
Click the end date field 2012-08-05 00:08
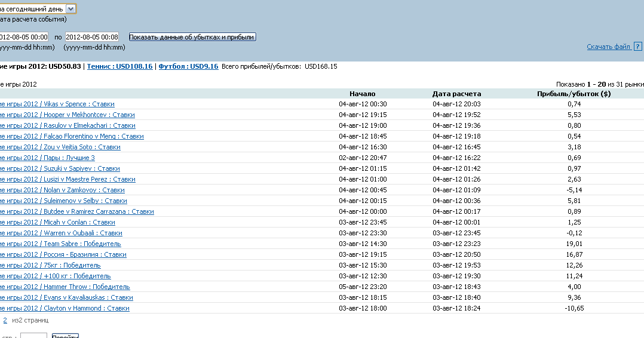pos(92,37)
